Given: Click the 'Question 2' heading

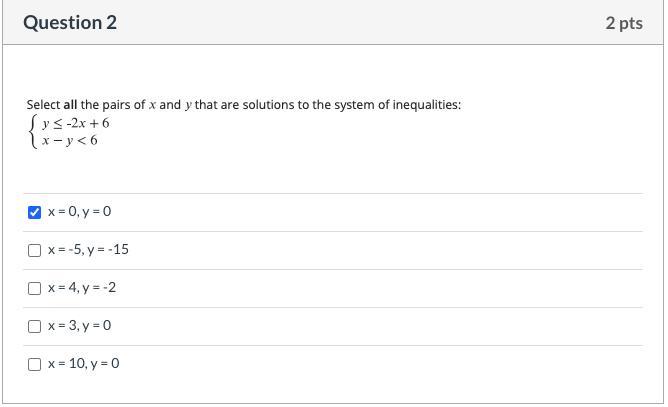Looking at the screenshot, I should click(70, 22).
